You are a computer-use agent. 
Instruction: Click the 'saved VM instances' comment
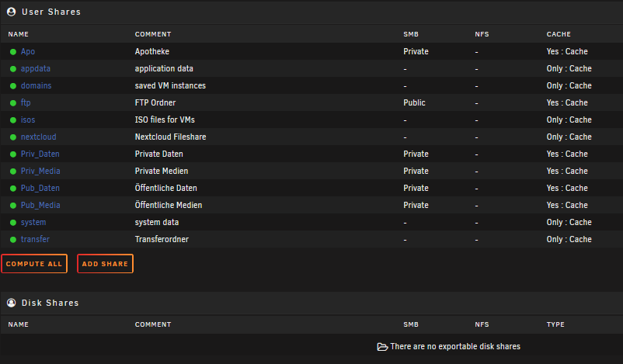click(x=170, y=85)
